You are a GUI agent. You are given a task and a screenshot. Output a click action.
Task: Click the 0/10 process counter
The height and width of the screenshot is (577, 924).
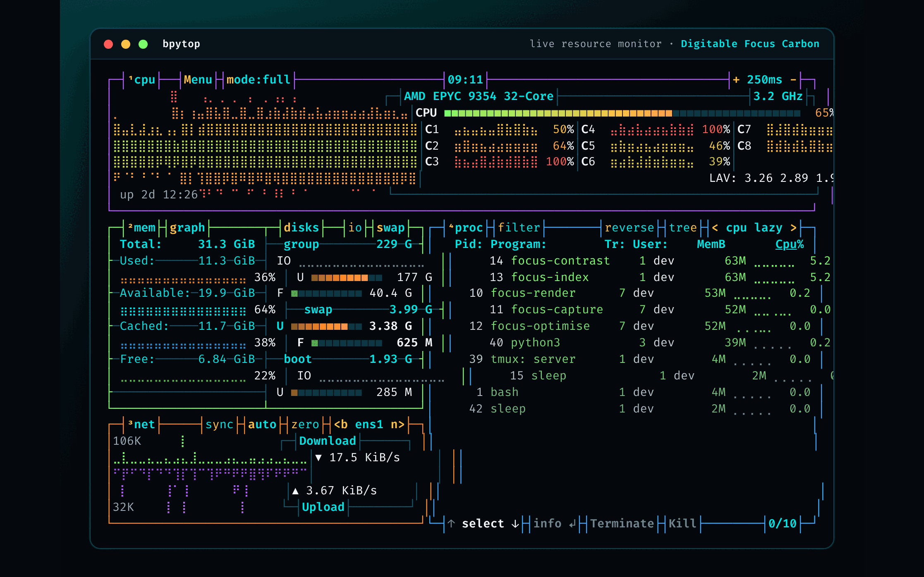click(782, 523)
